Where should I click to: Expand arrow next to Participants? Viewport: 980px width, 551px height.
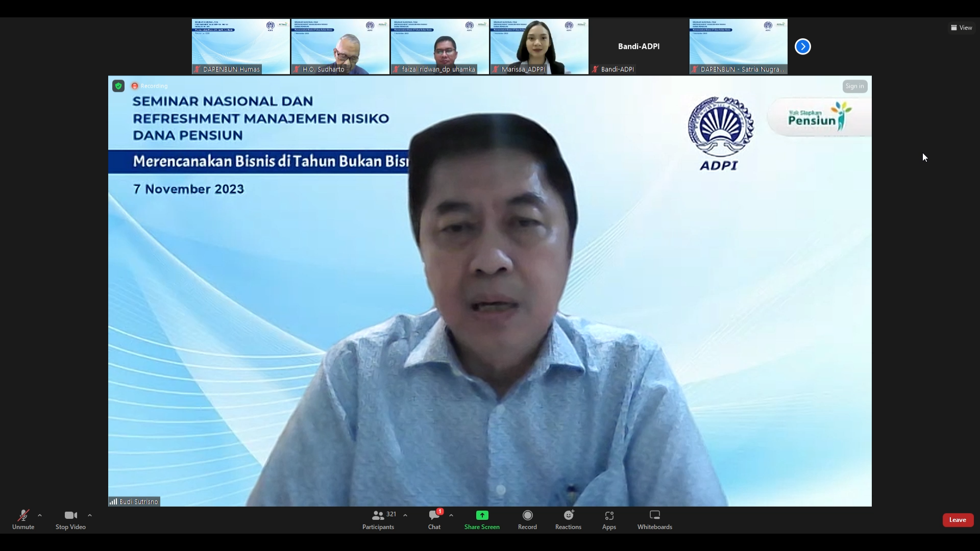pyautogui.click(x=405, y=515)
